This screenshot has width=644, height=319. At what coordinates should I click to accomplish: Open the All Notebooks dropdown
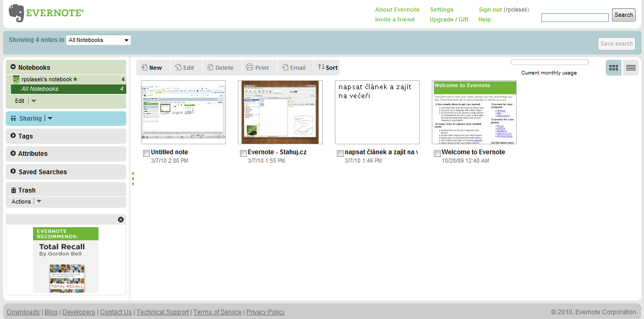tap(99, 40)
